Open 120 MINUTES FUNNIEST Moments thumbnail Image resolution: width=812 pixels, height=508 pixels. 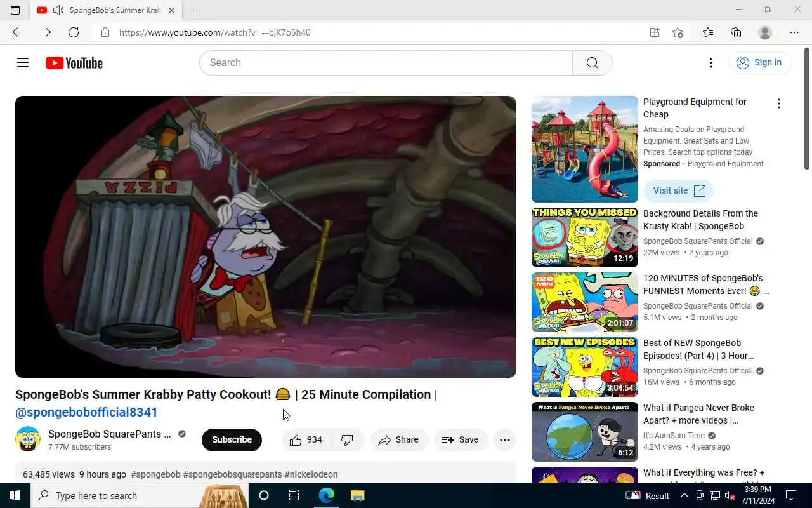pos(585,302)
